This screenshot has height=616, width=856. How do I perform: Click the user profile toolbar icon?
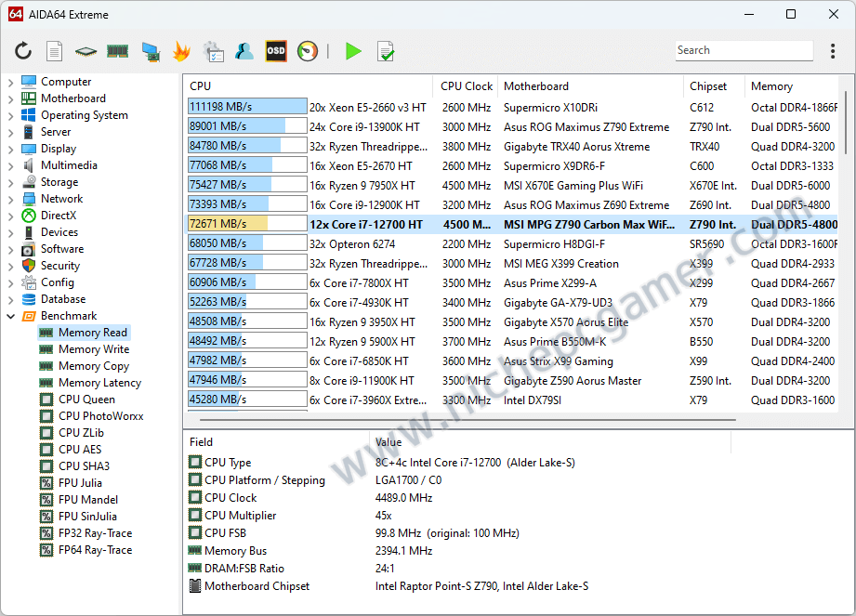pyautogui.click(x=244, y=51)
